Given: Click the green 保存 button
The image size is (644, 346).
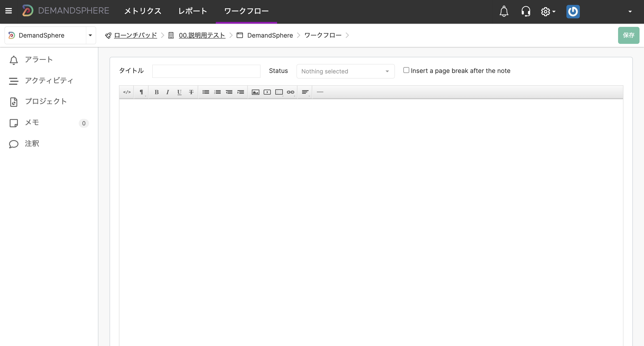Looking at the screenshot, I should 629,35.
